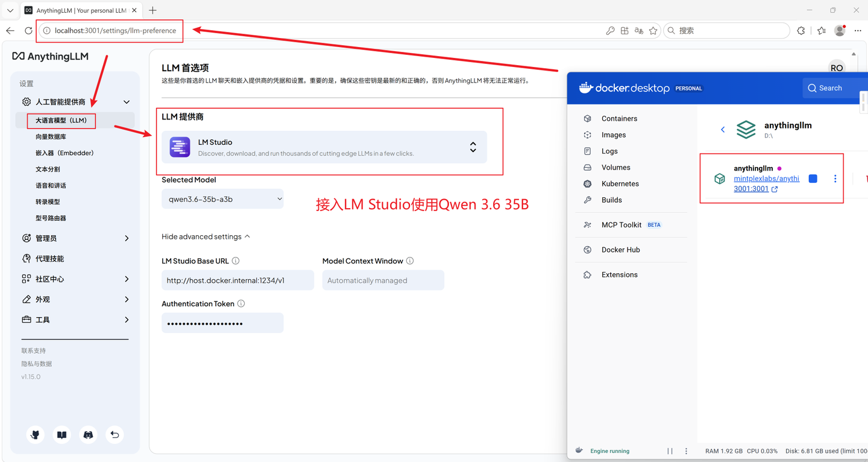The width and height of the screenshot is (868, 462).
Task: Open 文本分割 settings
Action: [48, 169]
